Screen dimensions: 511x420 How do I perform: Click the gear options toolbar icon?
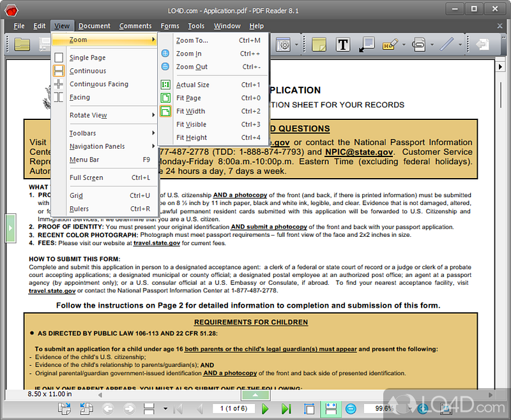tap(283, 44)
